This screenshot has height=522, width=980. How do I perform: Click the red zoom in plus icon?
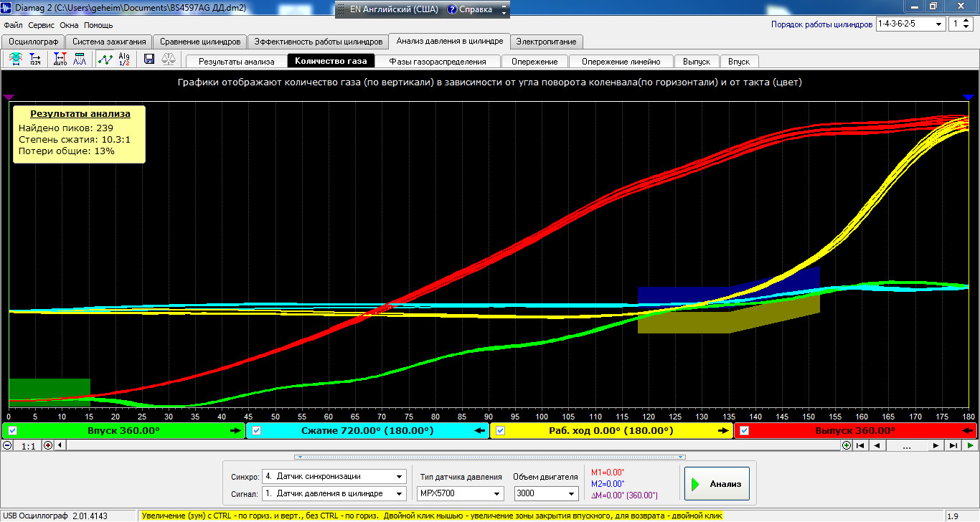[48, 445]
